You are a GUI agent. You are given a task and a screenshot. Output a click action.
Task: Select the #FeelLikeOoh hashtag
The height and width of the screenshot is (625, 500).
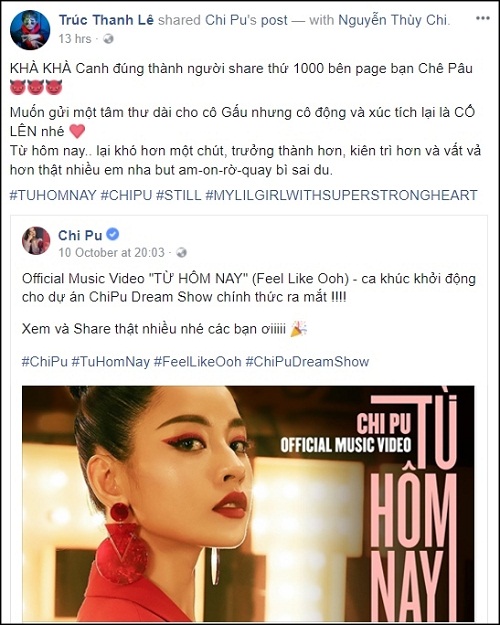point(197,362)
